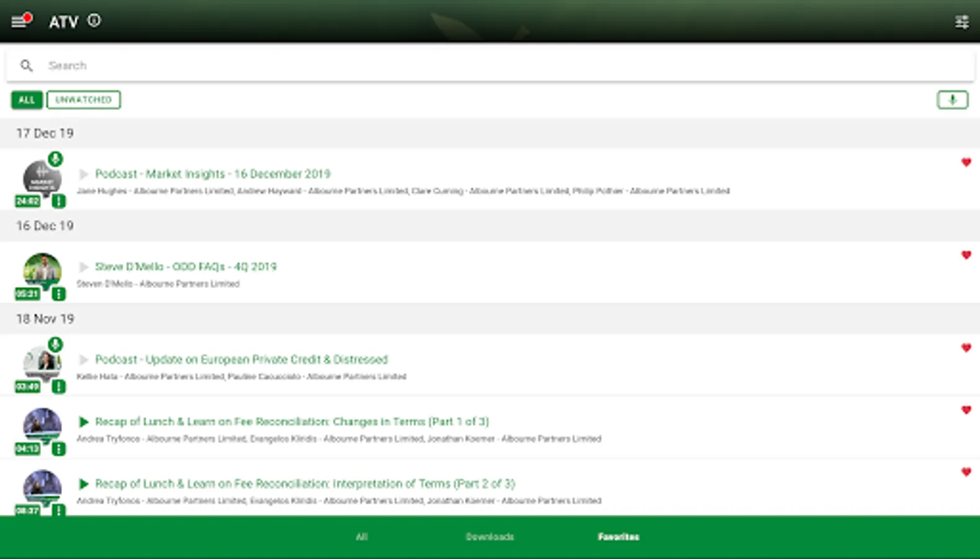Click Steven D'Mello - Albourne Partners Limited text
The image size is (980, 559).
[158, 284]
